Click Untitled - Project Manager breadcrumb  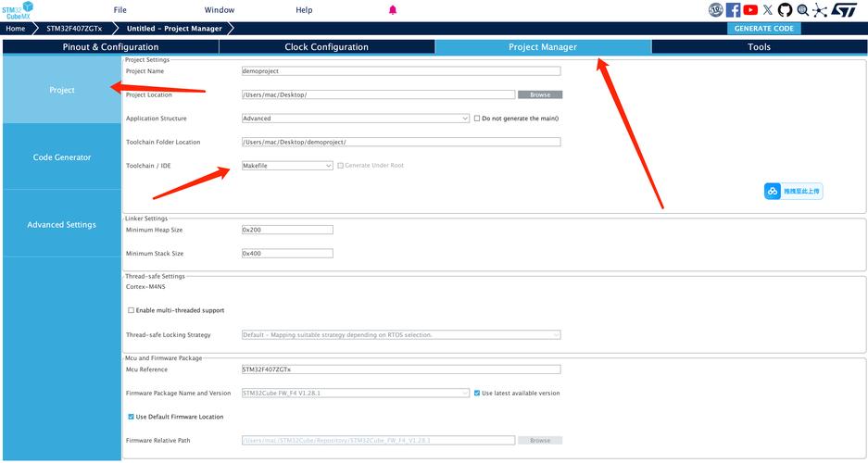(174, 28)
